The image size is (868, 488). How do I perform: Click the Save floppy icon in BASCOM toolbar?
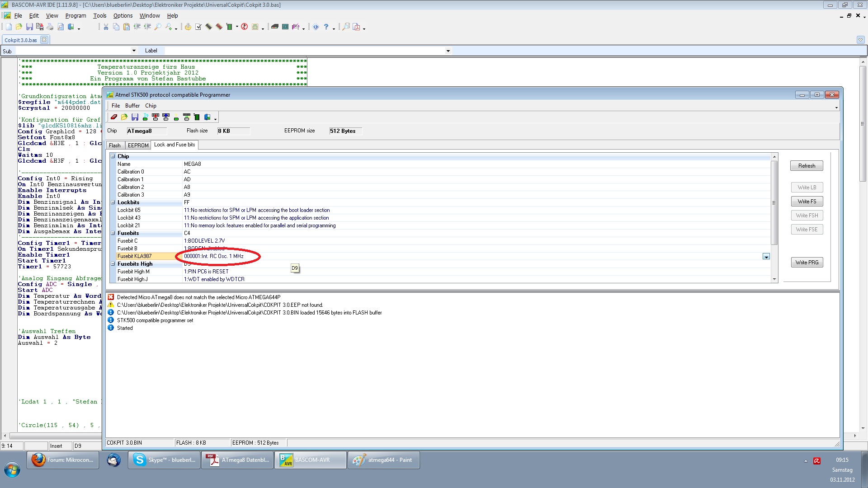(x=29, y=27)
